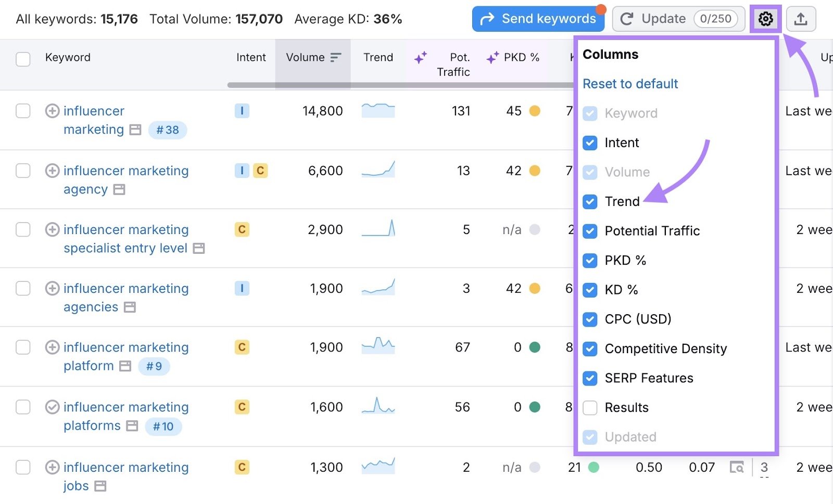
Task: Click the "Send keywords" button
Action: coord(538,19)
